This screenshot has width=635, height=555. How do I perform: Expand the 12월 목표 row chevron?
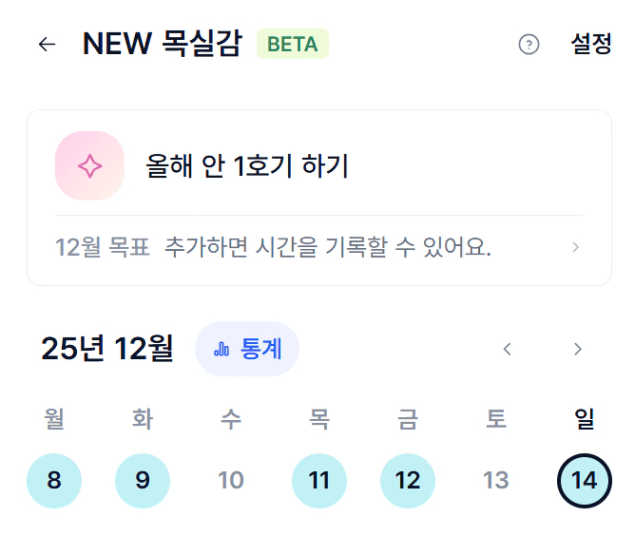[x=576, y=247]
